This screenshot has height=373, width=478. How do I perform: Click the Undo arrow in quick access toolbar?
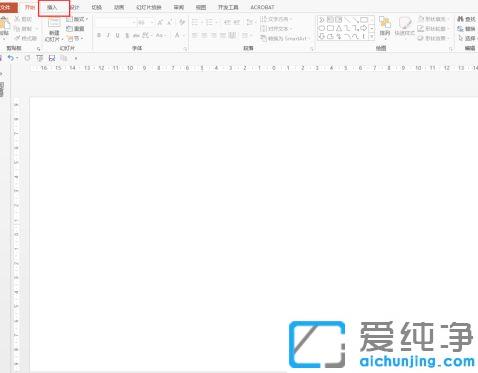(x=11, y=58)
